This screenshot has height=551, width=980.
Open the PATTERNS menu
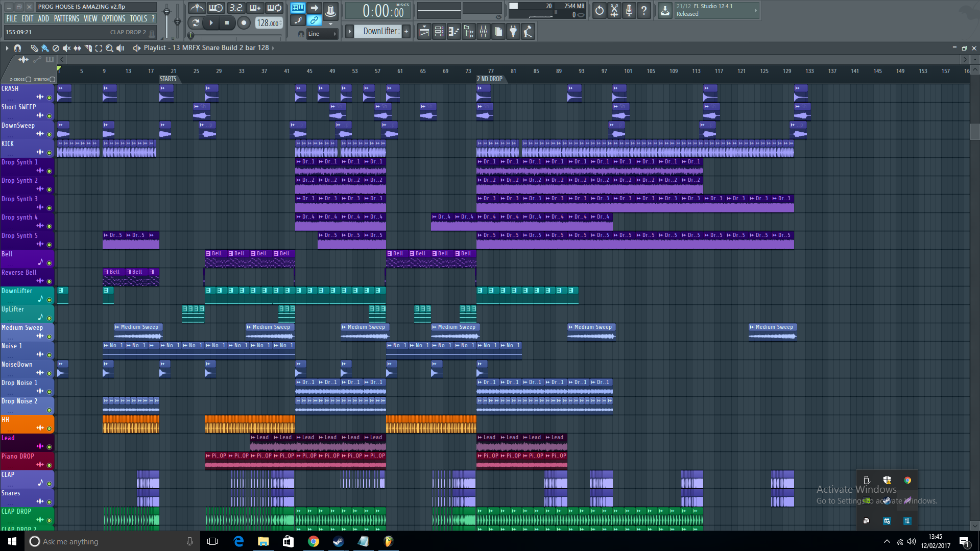coord(66,18)
